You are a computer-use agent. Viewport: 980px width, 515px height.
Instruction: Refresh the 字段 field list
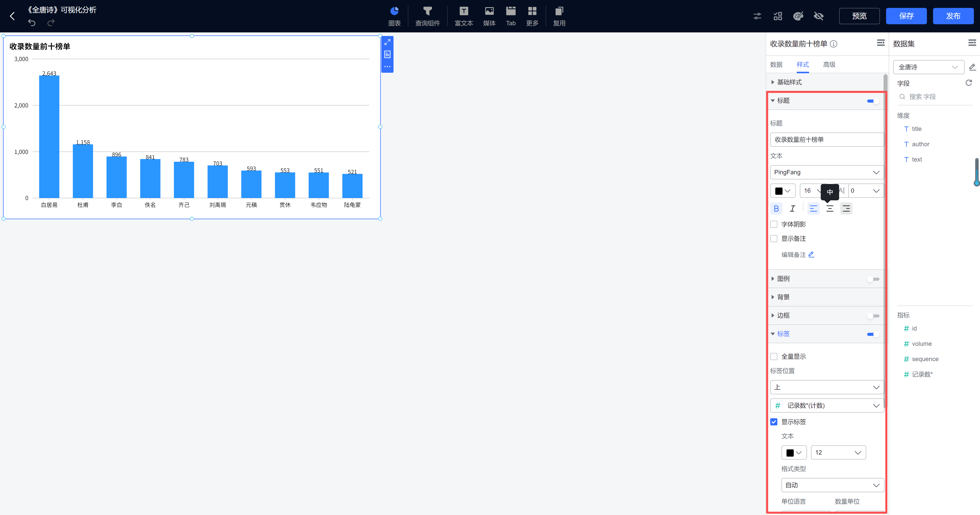point(969,83)
